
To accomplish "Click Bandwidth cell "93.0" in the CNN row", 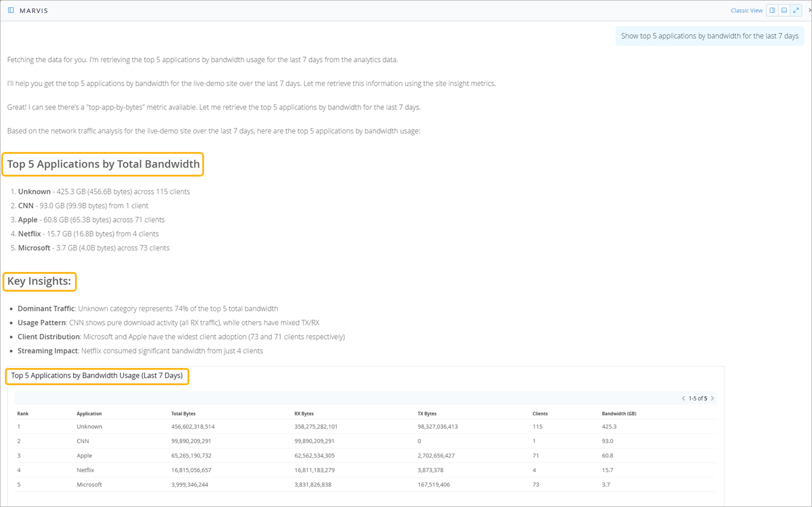I will pyautogui.click(x=607, y=441).
